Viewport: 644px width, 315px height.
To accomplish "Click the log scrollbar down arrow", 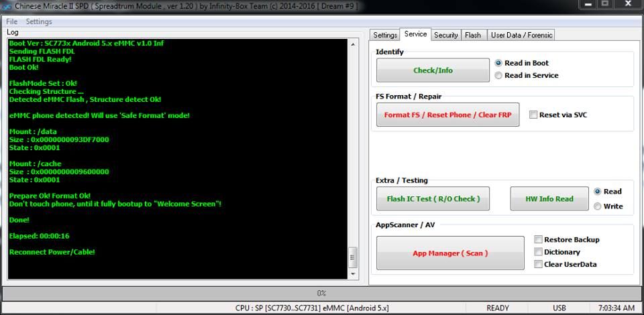I will tap(353, 274).
